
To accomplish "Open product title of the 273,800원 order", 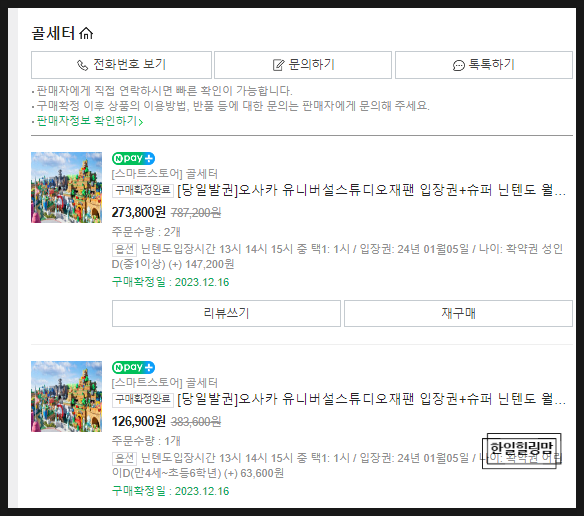I will tap(371, 190).
